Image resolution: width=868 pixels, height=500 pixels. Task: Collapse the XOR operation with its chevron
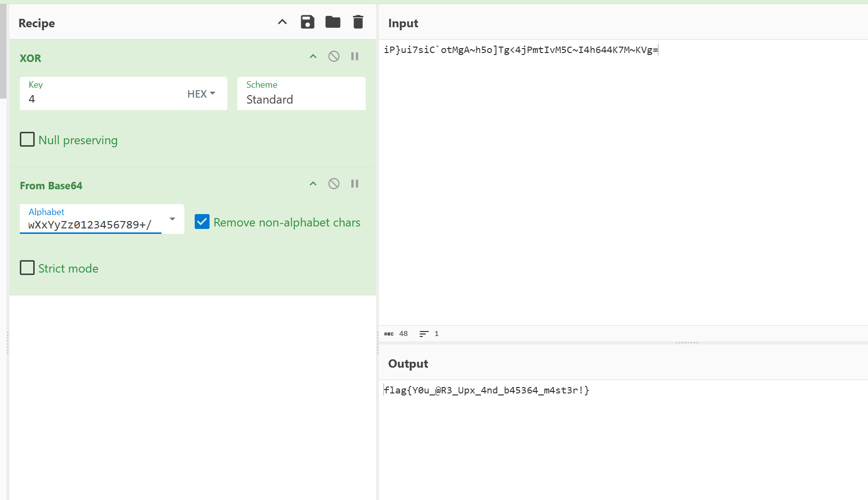pos(313,56)
